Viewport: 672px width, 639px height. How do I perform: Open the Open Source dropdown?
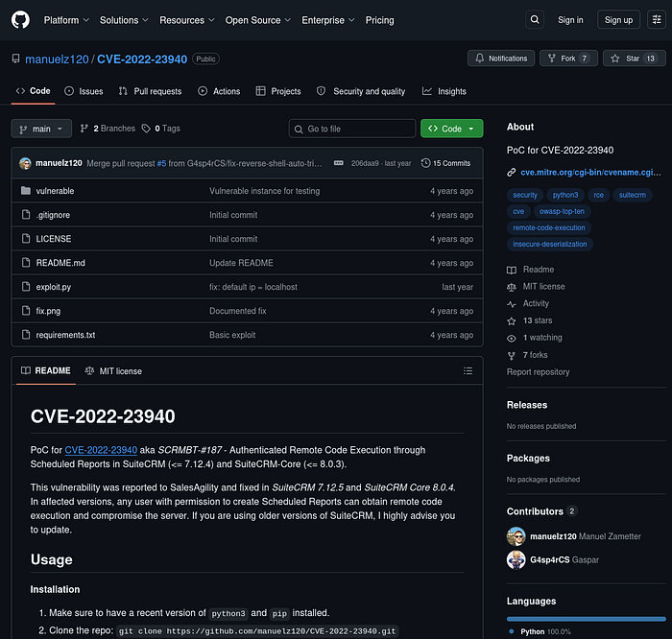(x=258, y=20)
